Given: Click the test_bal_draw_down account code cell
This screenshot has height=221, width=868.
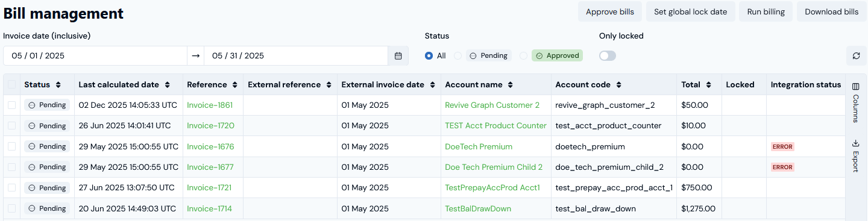Looking at the screenshot, I should tap(614, 208).
